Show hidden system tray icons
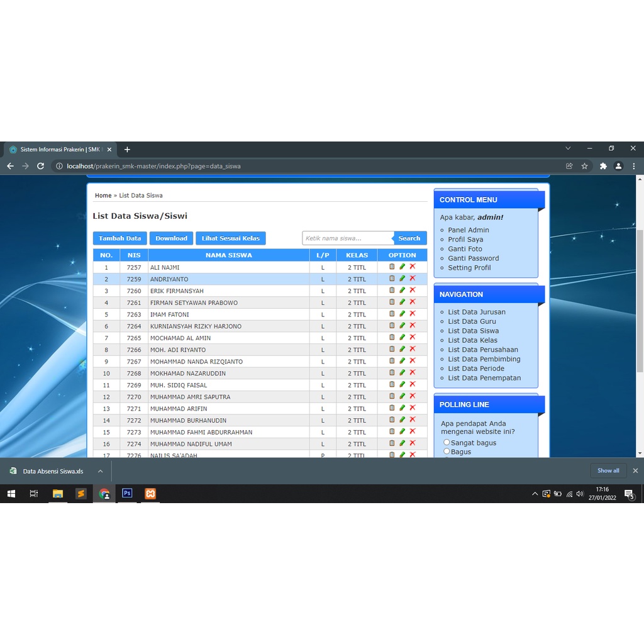This screenshot has width=644, height=644. [535, 494]
